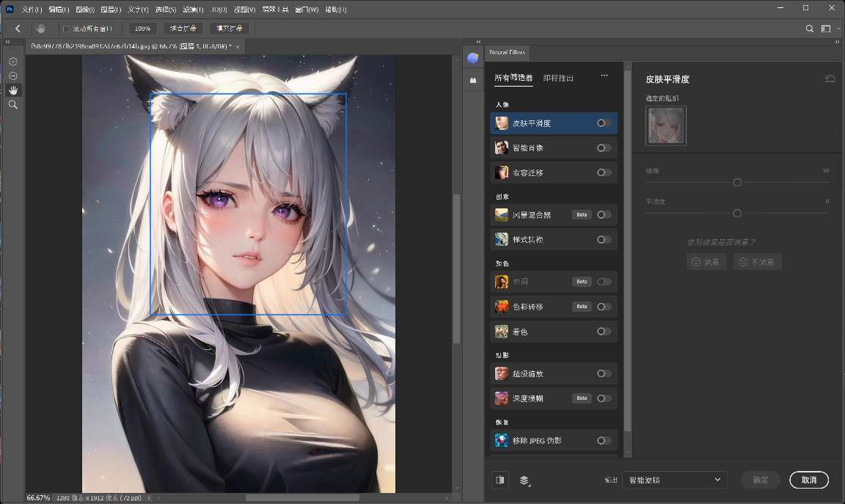Turn on the 着色 filter toggle
The image size is (845, 504).
tap(604, 331)
